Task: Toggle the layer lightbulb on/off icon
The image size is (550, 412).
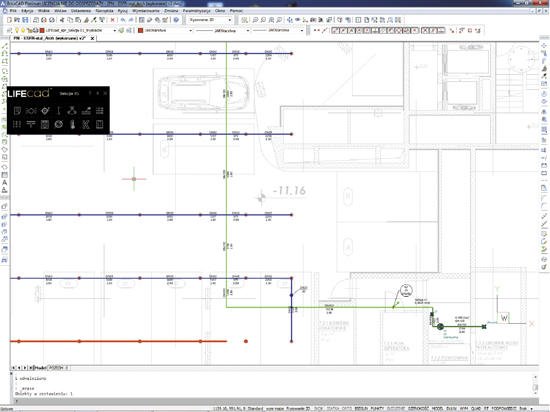Action: pos(16,31)
